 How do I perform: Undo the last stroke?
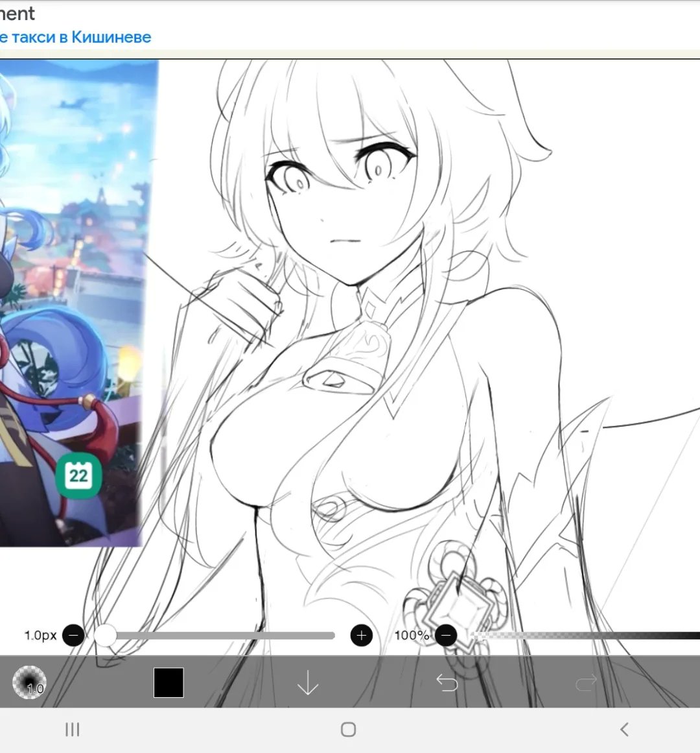(x=447, y=682)
